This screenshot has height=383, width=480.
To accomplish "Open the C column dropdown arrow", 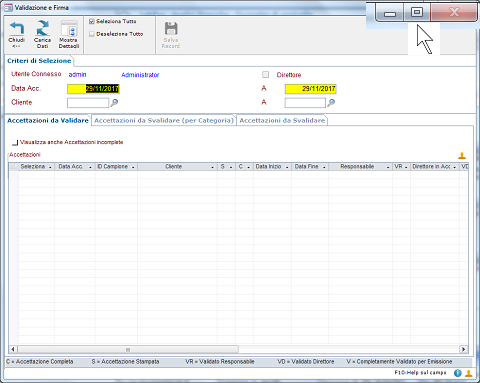I will coord(249,167).
